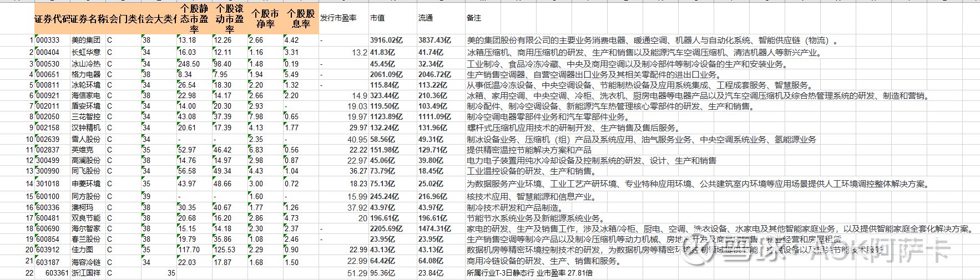Select price-to-book value 6.83
The width and height of the screenshot is (980, 280).
pyautogui.click(x=256, y=150)
